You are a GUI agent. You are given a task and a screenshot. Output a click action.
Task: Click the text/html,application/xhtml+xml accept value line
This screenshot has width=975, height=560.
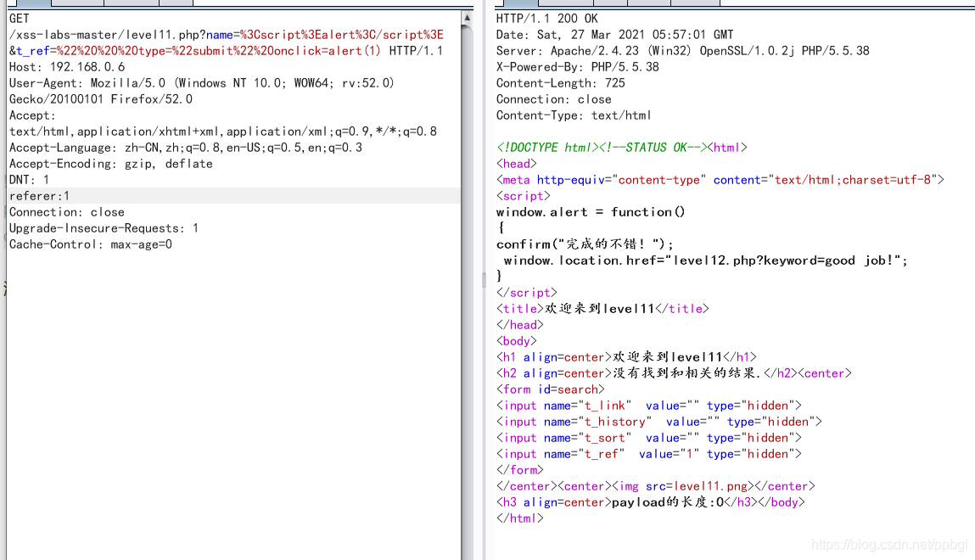click(x=223, y=132)
